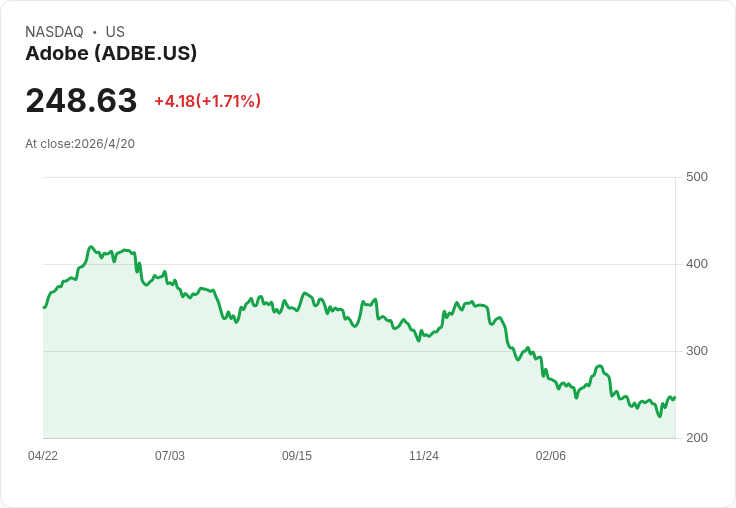Click the dot separator between NASDAQ and US

coord(94,32)
